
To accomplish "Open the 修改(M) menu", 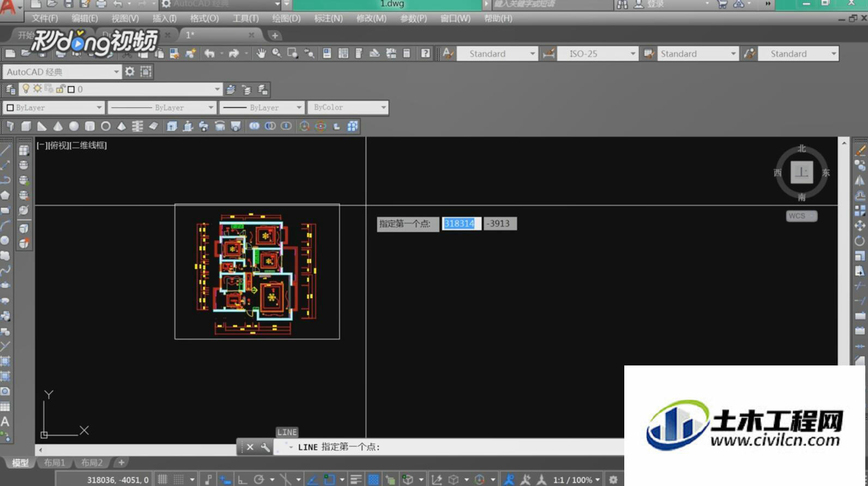I will click(x=371, y=18).
